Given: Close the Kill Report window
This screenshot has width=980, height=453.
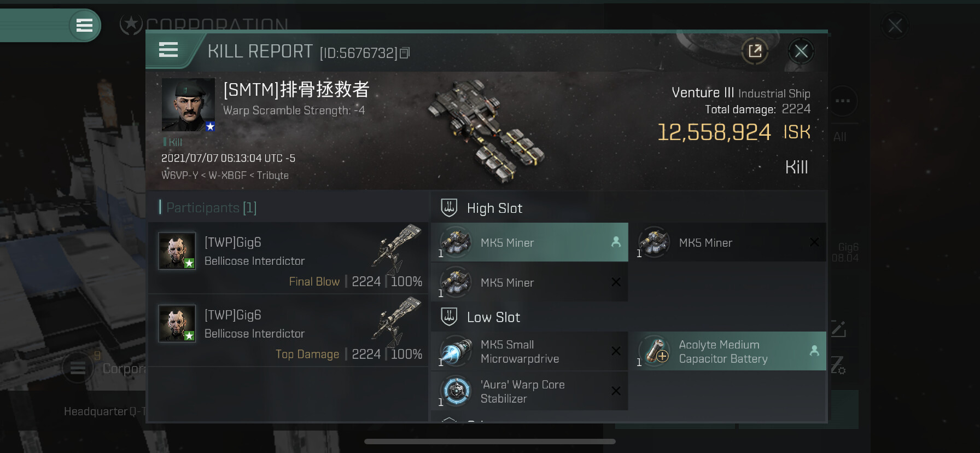Looking at the screenshot, I should coord(801,51).
